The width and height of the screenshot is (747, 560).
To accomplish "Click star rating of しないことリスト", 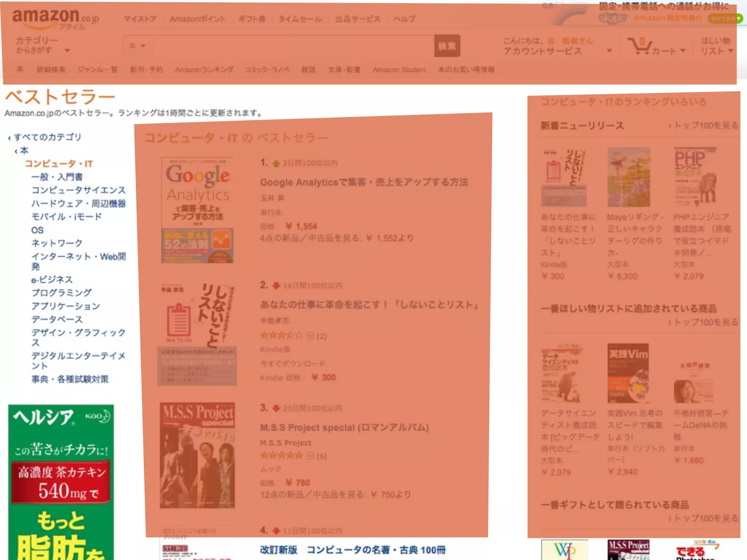I will (x=281, y=335).
